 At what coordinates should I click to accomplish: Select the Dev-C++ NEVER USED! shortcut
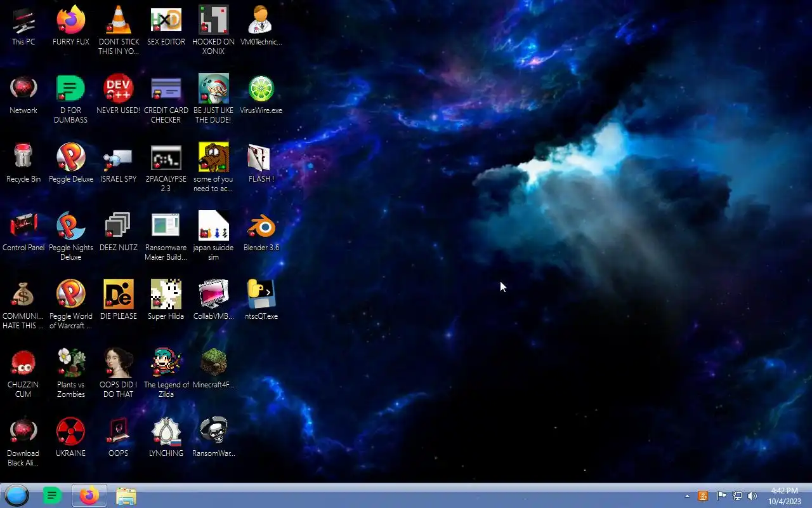tap(119, 95)
